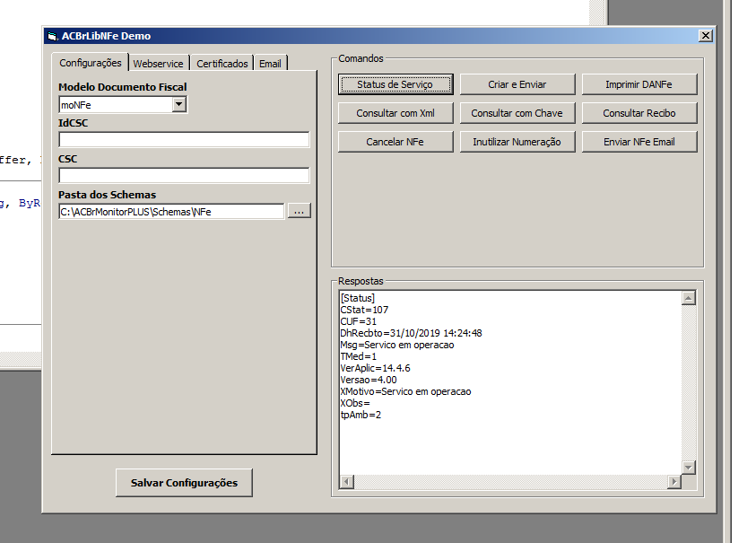Click the Pasta dos Schemas path field
Image resolution: width=756 pixels, height=543 pixels.
(171, 212)
